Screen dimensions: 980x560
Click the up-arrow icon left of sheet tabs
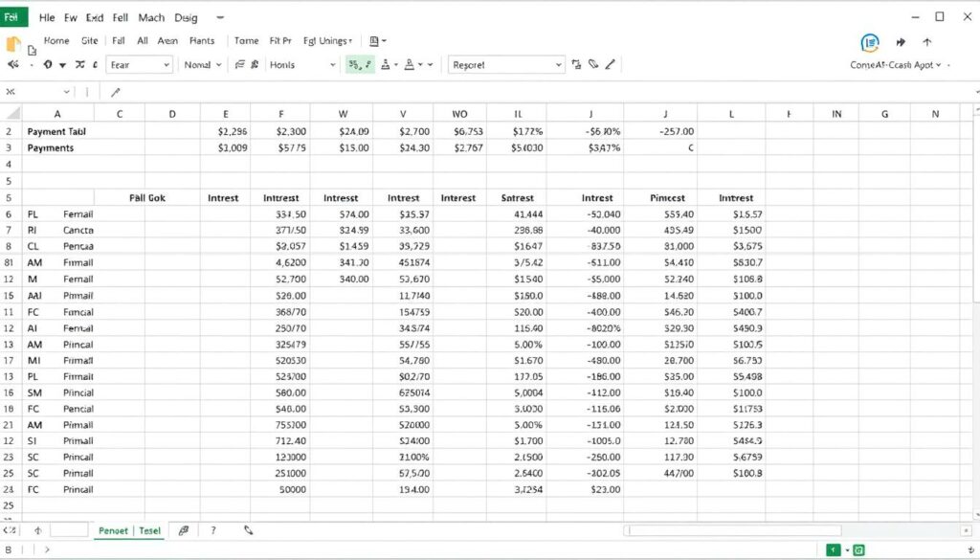[x=38, y=530]
